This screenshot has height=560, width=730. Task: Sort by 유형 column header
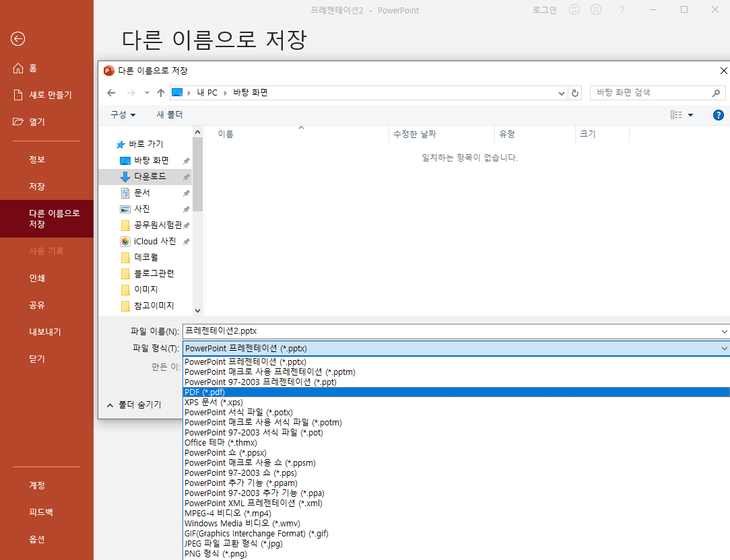pos(535,134)
